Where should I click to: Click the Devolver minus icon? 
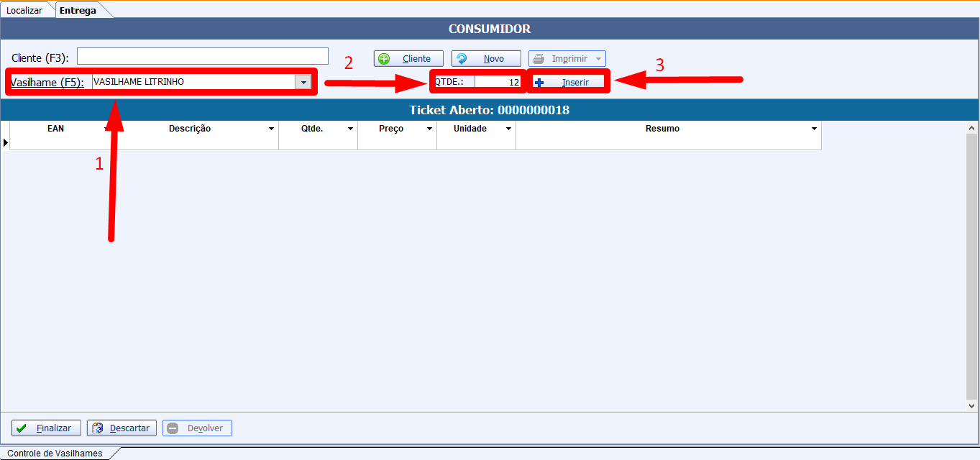pyautogui.click(x=173, y=428)
